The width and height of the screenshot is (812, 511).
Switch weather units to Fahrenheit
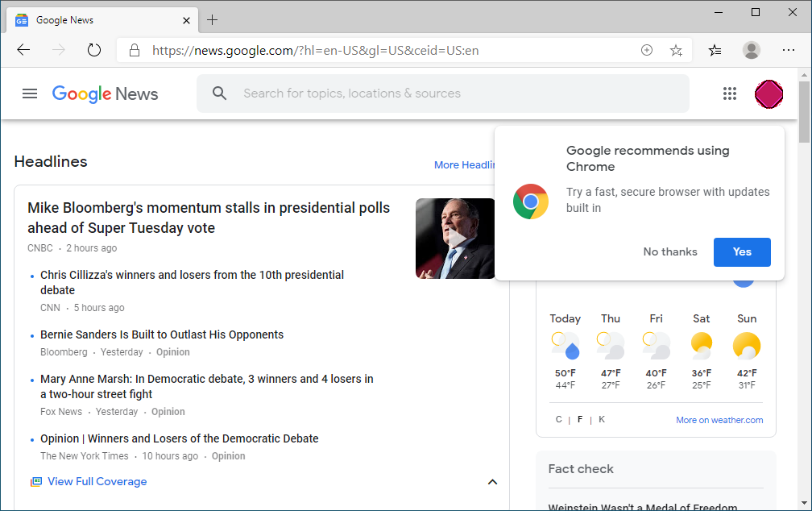point(580,419)
